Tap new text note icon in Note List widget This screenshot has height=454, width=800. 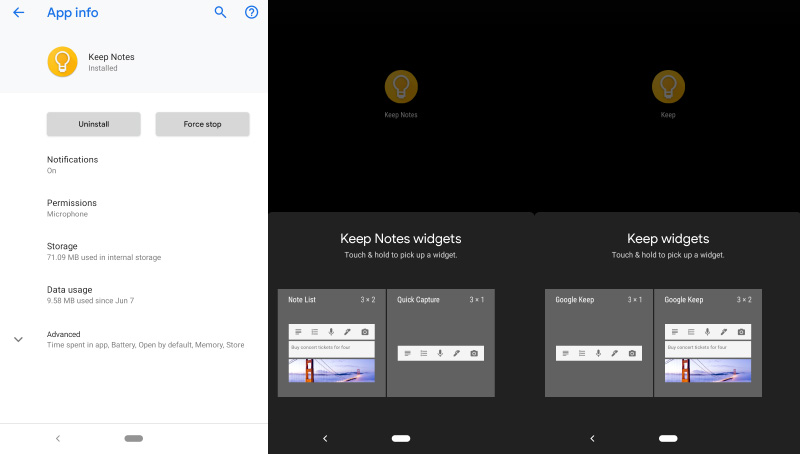point(298,332)
